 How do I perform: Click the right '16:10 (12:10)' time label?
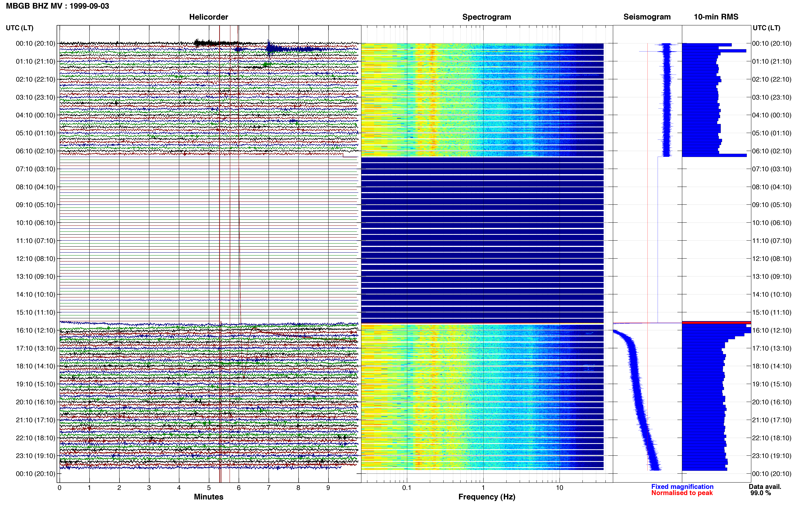(772, 330)
